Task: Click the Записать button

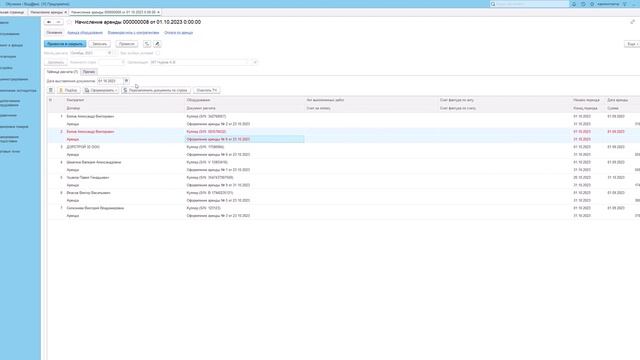Action: pos(100,44)
